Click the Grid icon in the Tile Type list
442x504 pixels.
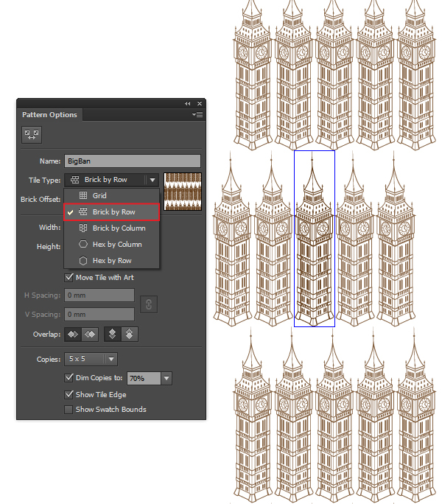coord(83,195)
